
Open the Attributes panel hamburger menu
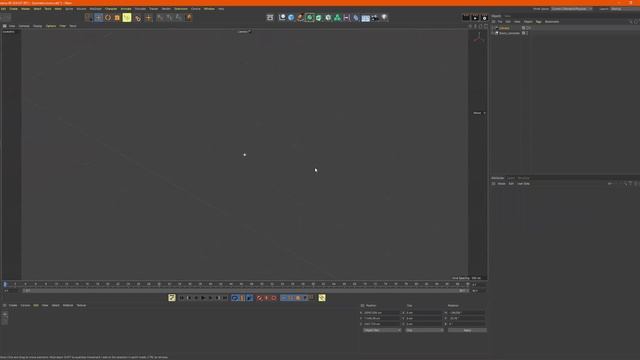pos(493,184)
